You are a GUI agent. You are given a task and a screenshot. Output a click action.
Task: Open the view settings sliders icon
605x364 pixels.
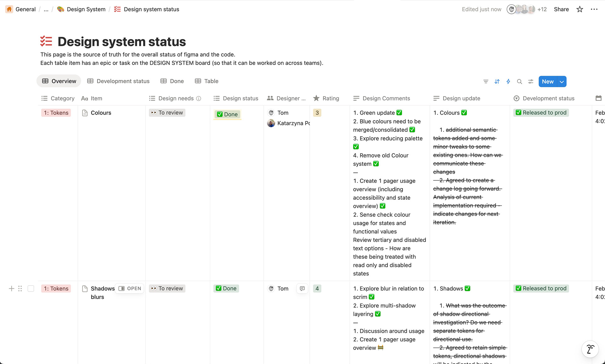tap(531, 82)
